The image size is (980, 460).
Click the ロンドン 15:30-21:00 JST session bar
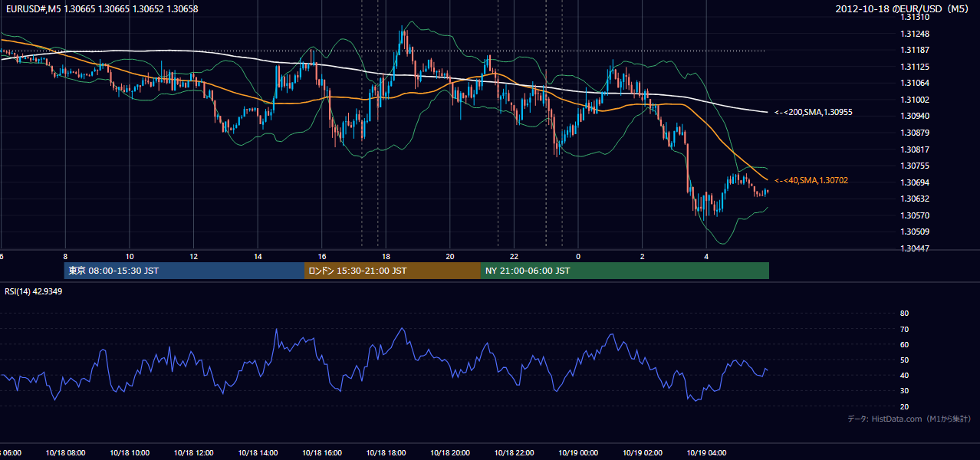coord(393,271)
